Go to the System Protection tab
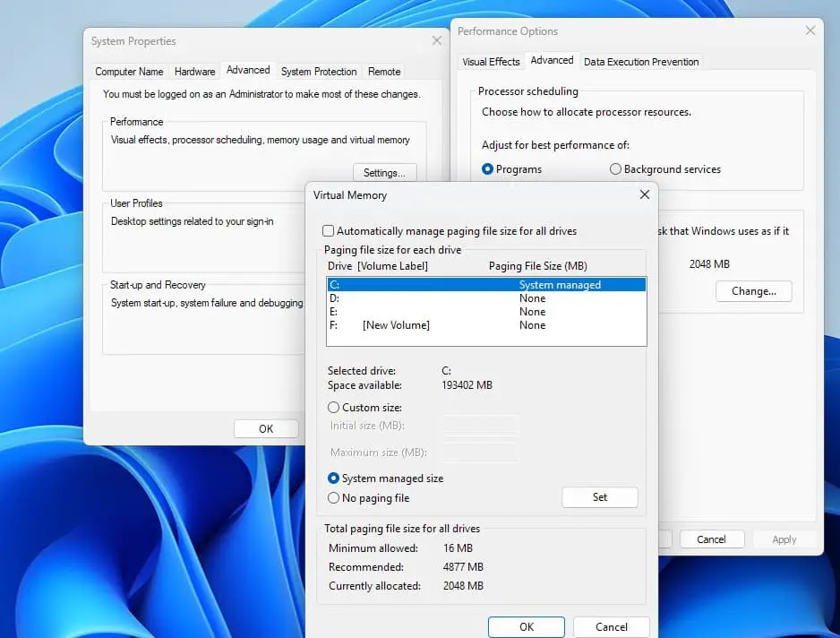 (x=319, y=72)
